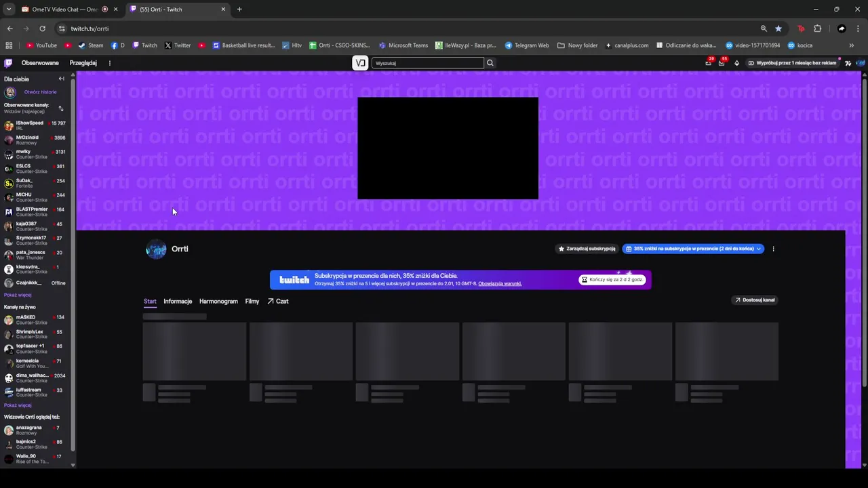Click the Orrti channel avatar
This screenshot has width=868, height=488.
156,249
